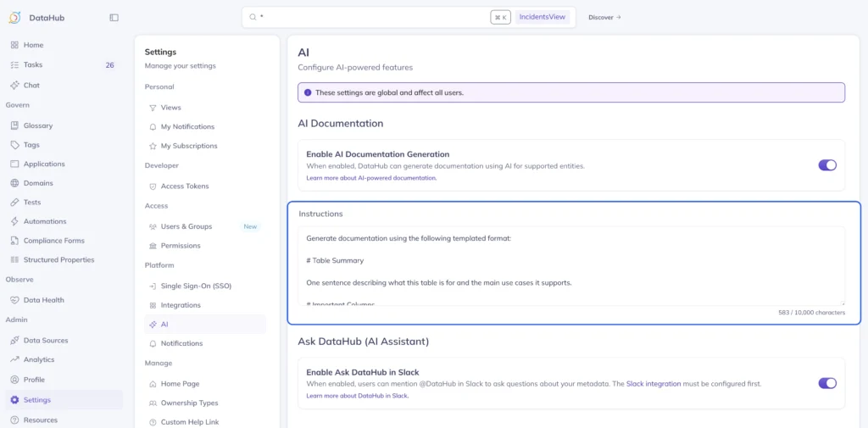Click the Glossary book icon
The image size is (868, 428).
pyautogui.click(x=15, y=125)
